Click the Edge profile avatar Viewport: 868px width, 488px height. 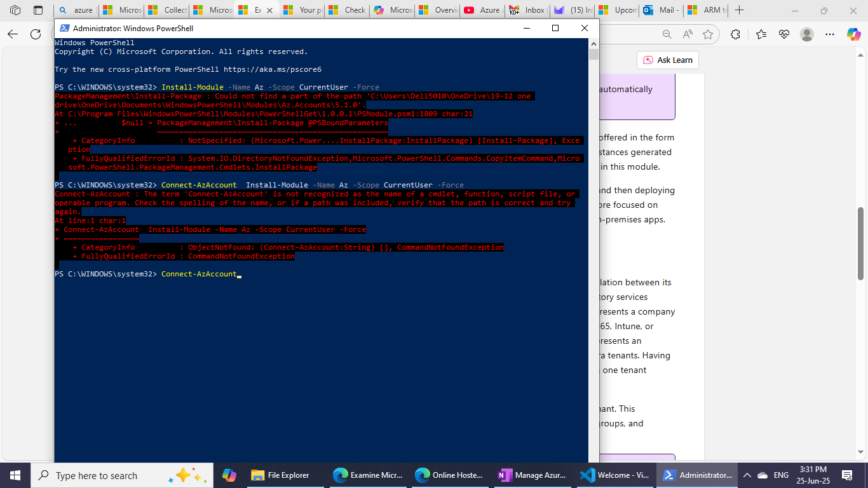[x=807, y=35]
